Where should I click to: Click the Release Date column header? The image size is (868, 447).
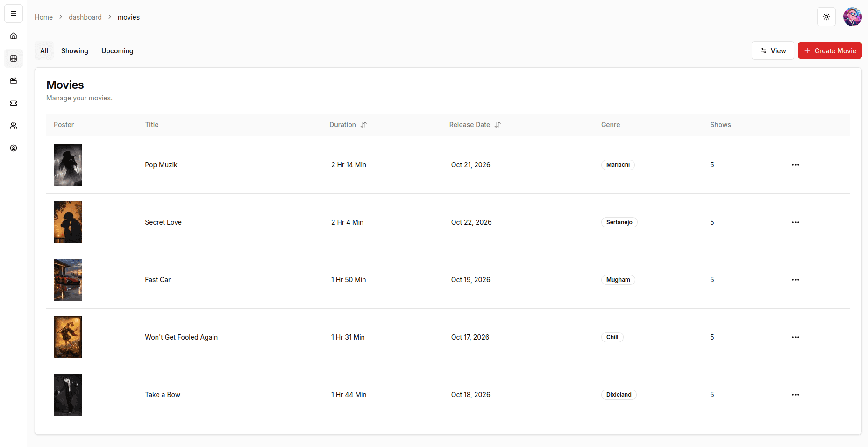click(x=475, y=125)
